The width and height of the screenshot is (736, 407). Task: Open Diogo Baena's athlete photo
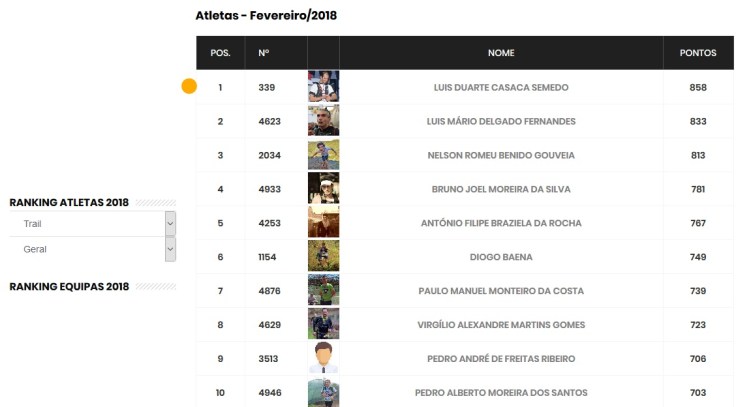[323, 256]
